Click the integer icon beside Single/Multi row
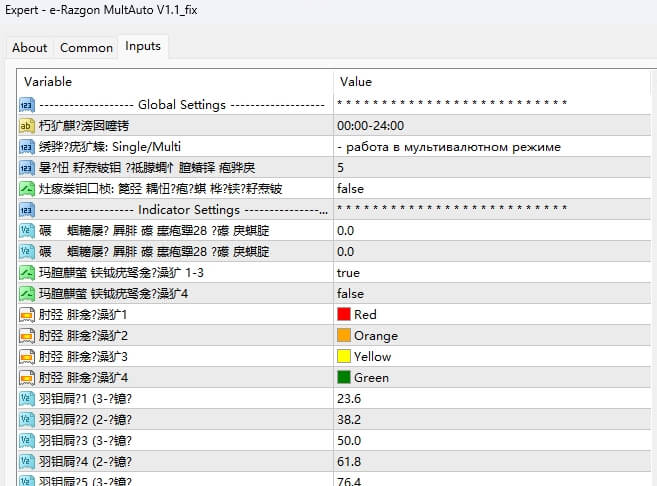657x486 pixels. [27, 147]
